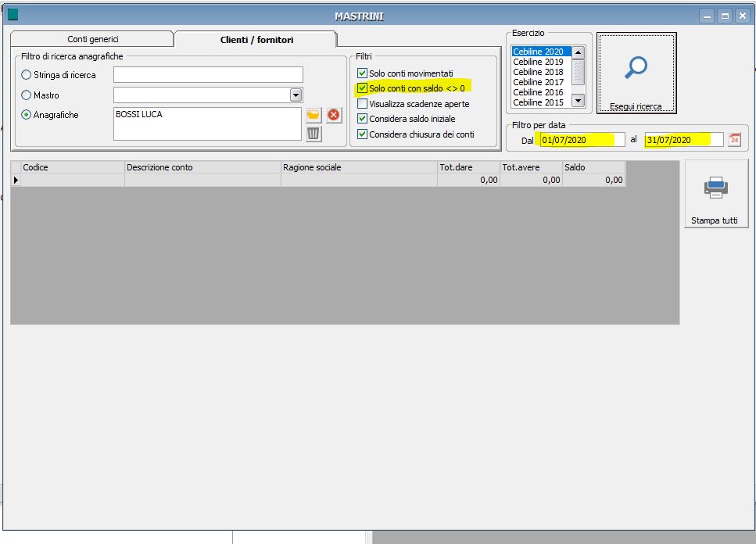Click the 0,00 cell under Saldo
Screen dimensions: 756x544
594,180
